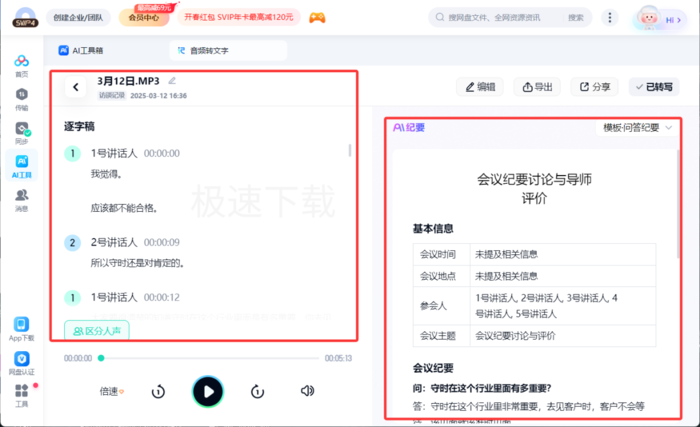
Task: Click speaker 1 badge at 00:00:00
Action: tap(72, 154)
